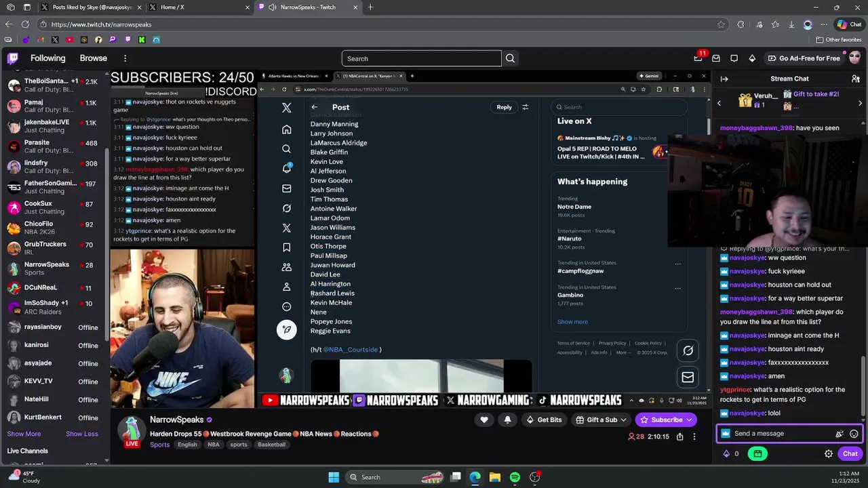
Task: Click Show Less in followed channels
Action: pos(82,434)
